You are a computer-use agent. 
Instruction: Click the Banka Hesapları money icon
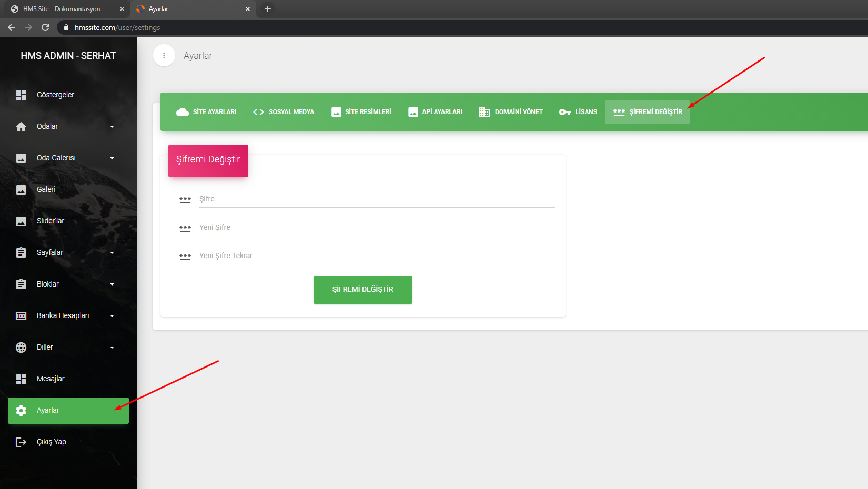click(x=21, y=316)
